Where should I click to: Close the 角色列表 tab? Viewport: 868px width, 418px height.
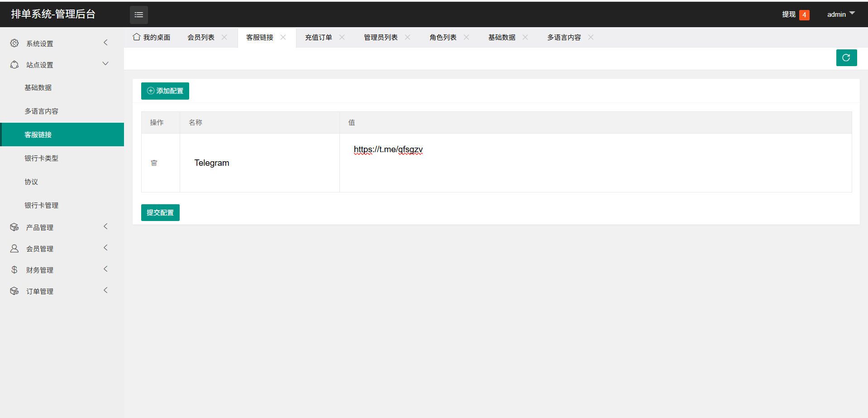coord(466,37)
